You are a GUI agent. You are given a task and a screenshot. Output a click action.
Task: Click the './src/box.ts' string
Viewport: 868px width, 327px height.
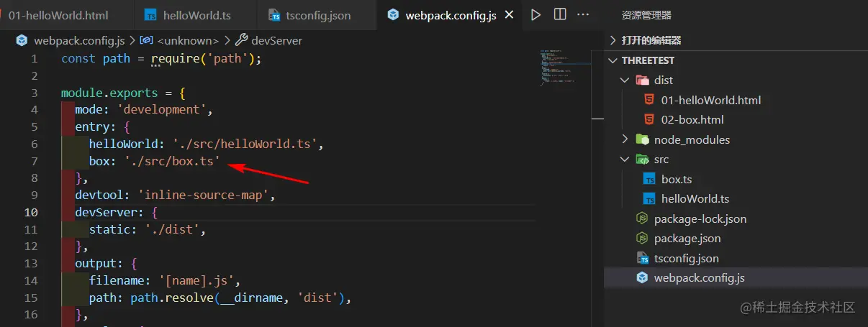[x=172, y=161]
